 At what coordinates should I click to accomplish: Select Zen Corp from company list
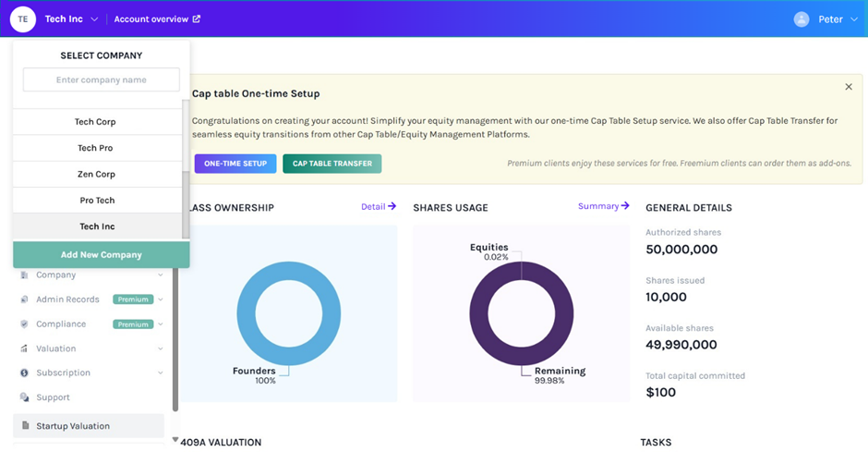[x=98, y=174]
